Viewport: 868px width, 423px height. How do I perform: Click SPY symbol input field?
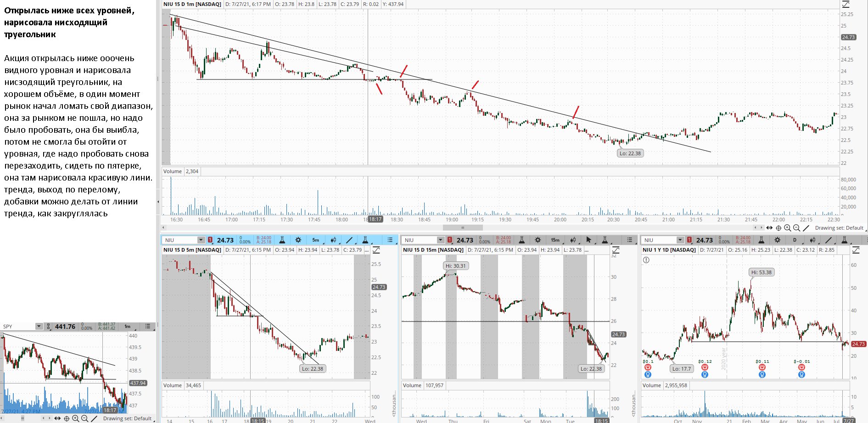[19, 327]
